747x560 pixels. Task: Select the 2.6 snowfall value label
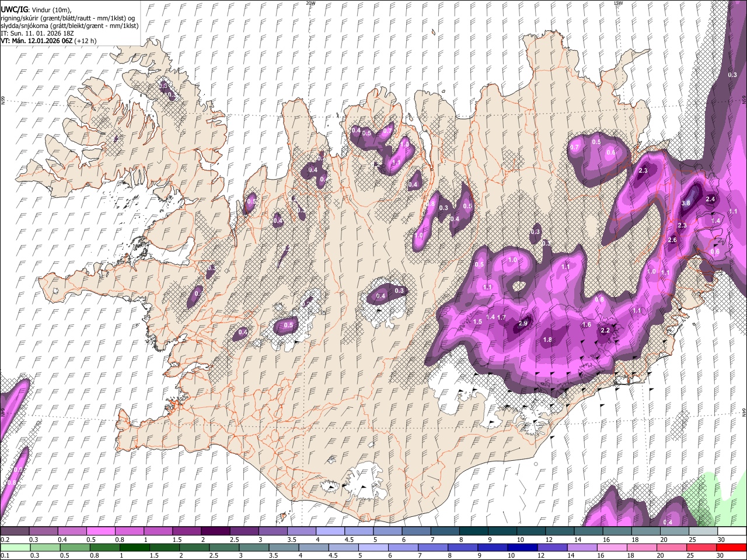coord(672,240)
